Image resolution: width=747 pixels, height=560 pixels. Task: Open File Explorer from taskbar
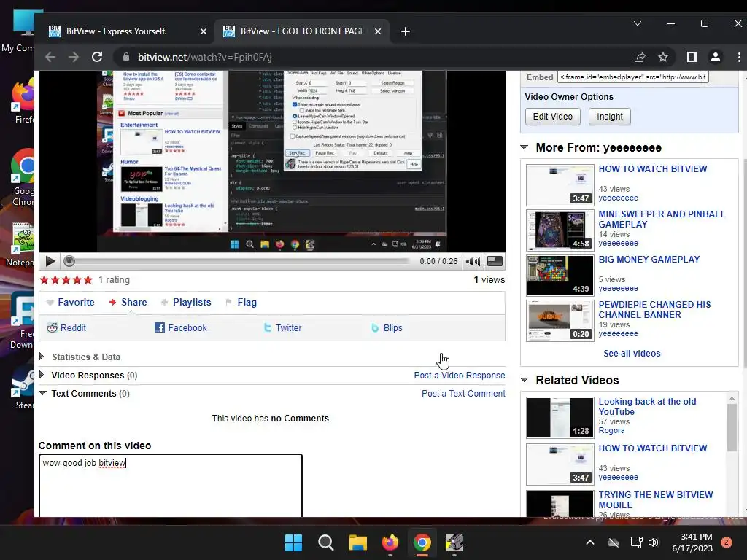[357, 542]
